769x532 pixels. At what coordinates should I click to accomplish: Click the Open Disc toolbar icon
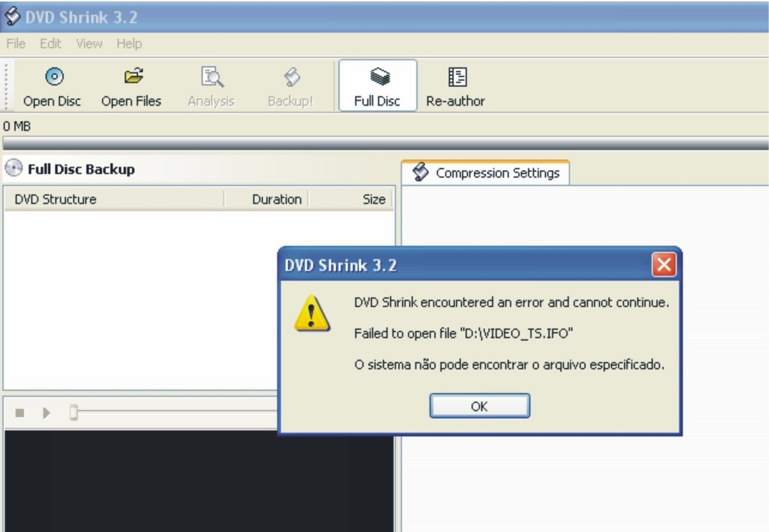(55, 77)
